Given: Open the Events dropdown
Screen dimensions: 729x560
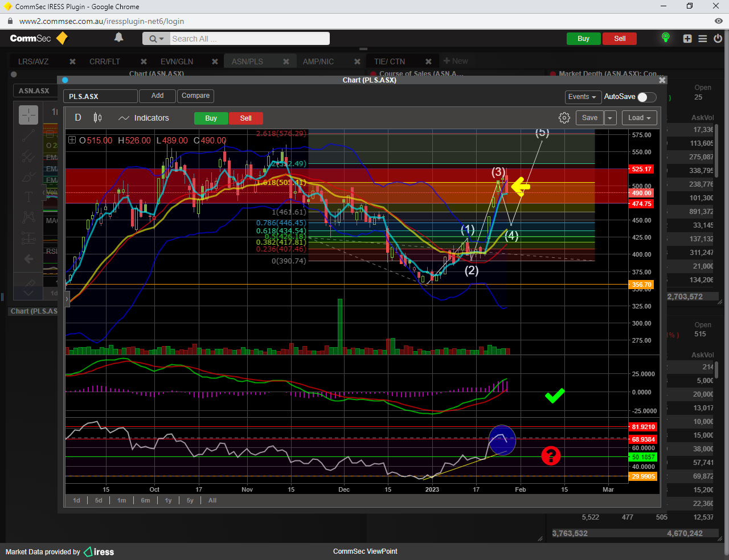Looking at the screenshot, I should 582,97.
